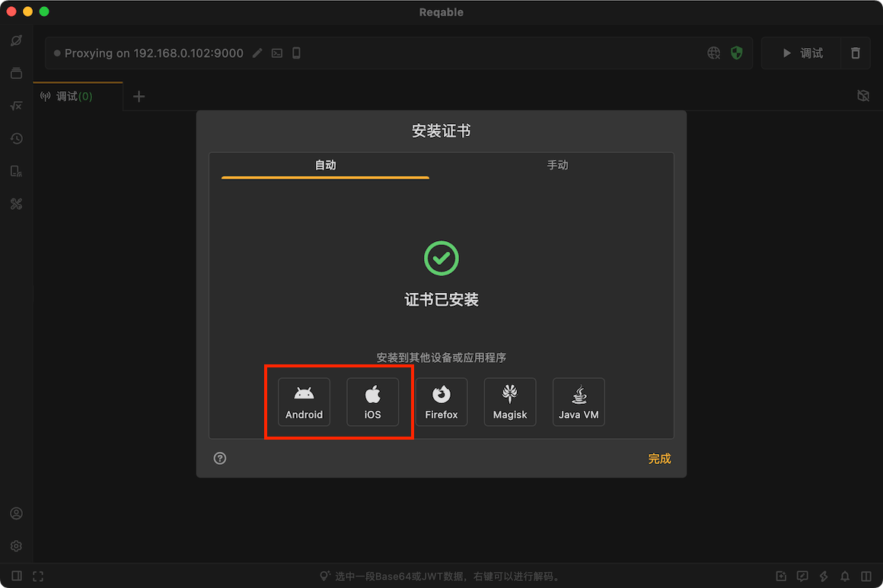This screenshot has width=883, height=588.
Task: Toggle left panel in status bar
Action: (17, 576)
